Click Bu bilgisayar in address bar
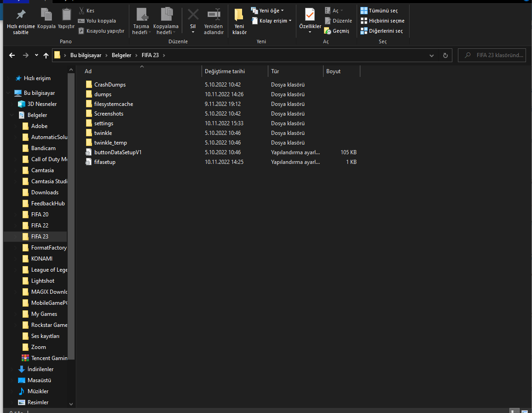532x413 pixels. click(x=86, y=55)
